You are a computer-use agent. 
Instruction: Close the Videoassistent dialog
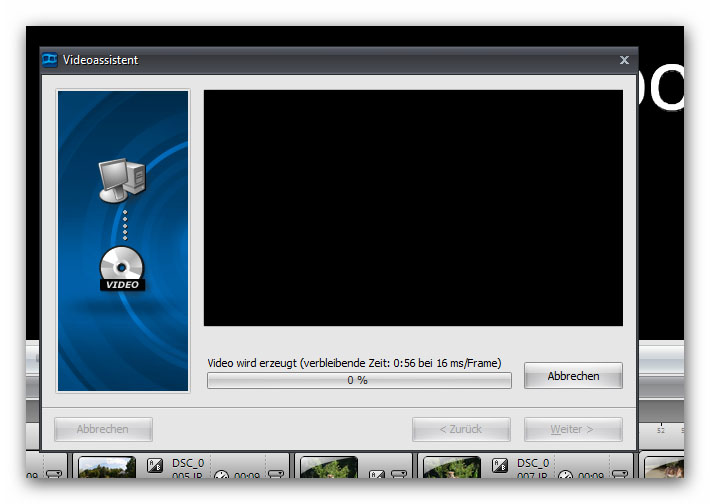624,60
